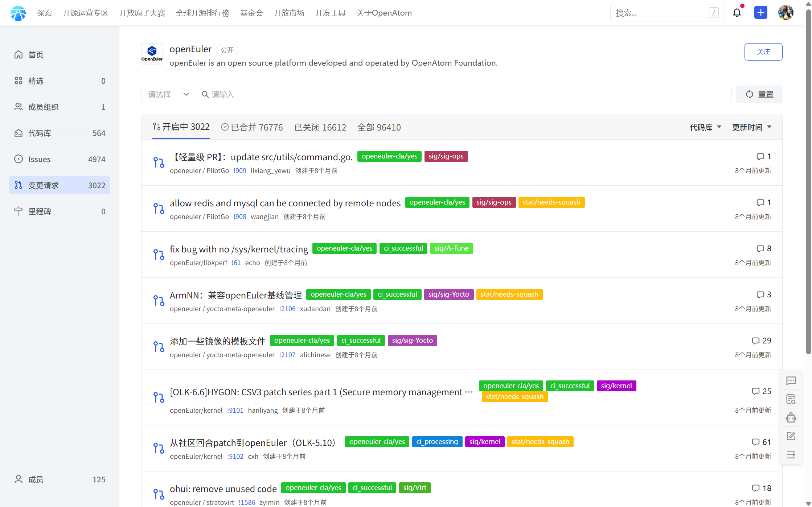Click the openEuler organization logo

click(152, 54)
